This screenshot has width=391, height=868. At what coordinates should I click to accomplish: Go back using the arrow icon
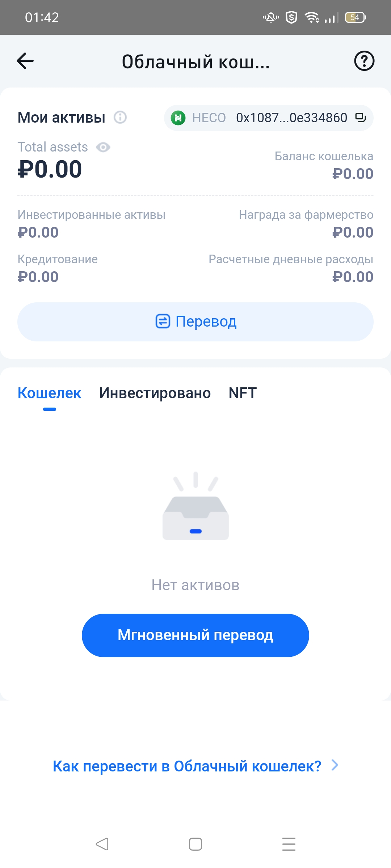tap(25, 61)
